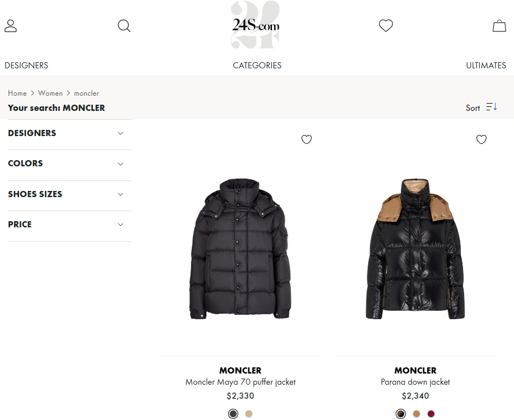The width and height of the screenshot is (514, 420).
Task: Favorite the Moncler Maya 70 puffer jacket
Action: pos(307,139)
